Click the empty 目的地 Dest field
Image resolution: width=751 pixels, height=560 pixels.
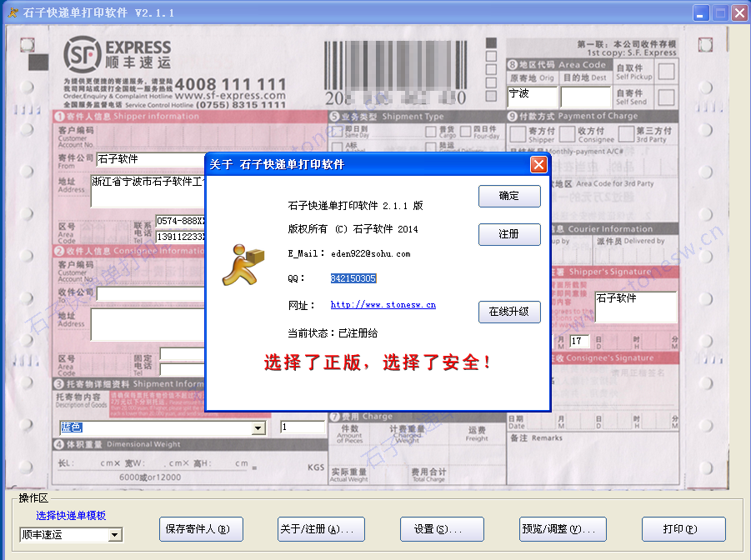point(586,97)
